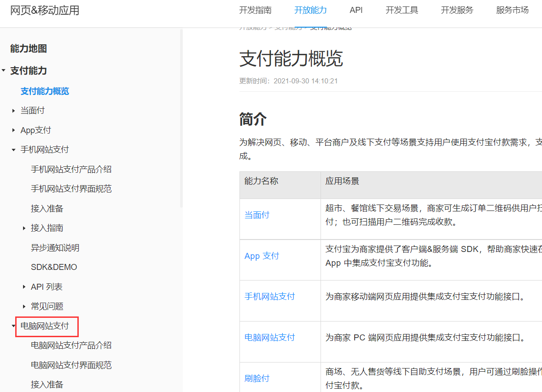Expand the 接入指南 subtree
The image size is (542, 392).
[x=24, y=228]
